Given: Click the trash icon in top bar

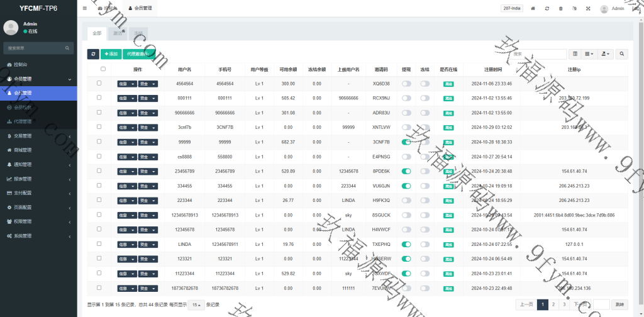Looking at the screenshot, I should (x=560, y=9).
